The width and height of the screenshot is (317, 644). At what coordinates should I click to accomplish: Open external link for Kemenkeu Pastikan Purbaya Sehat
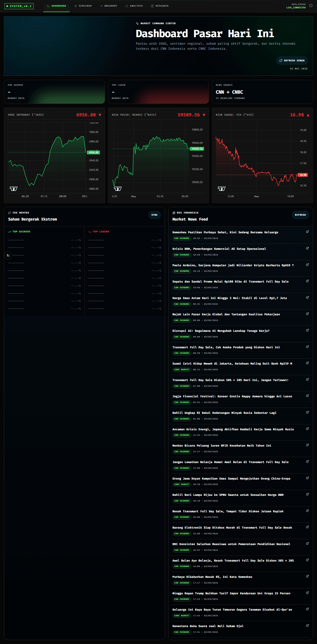(307, 232)
